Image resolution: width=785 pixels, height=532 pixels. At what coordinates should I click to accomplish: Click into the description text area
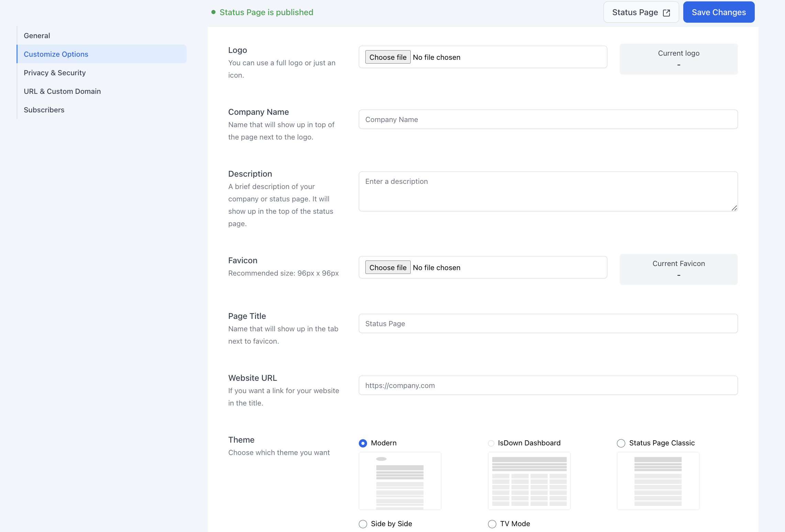point(548,191)
